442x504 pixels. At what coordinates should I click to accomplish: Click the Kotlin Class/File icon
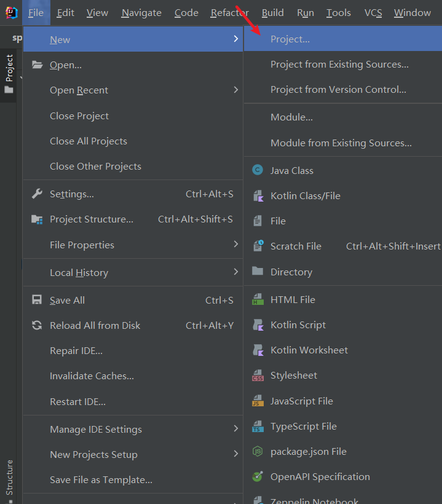pyautogui.click(x=258, y=196)
